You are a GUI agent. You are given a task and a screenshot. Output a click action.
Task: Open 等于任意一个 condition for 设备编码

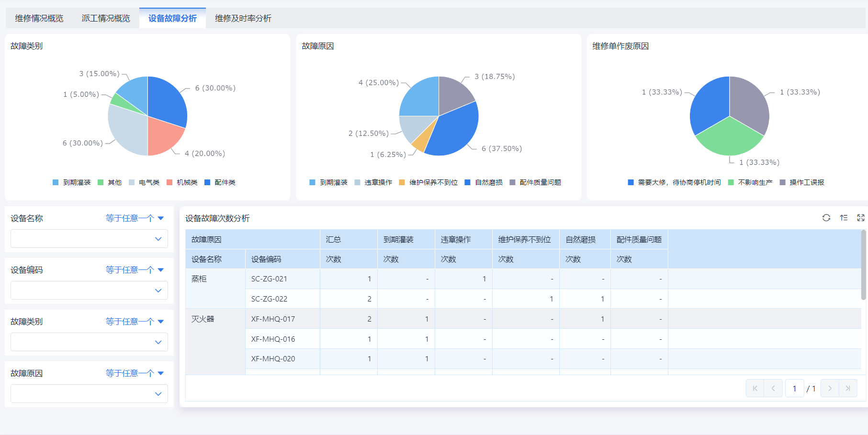[x=135, y=270]
